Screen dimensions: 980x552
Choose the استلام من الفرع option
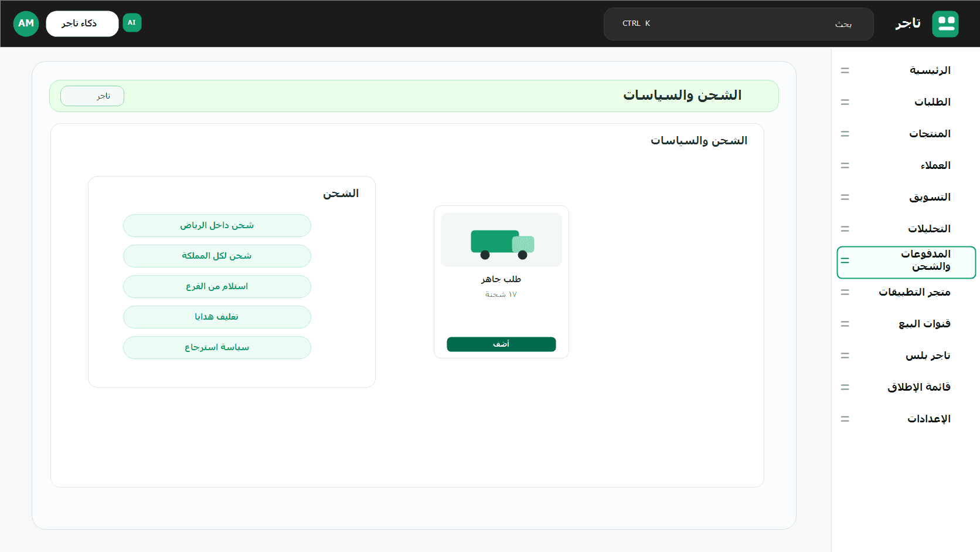pos(217,286)
